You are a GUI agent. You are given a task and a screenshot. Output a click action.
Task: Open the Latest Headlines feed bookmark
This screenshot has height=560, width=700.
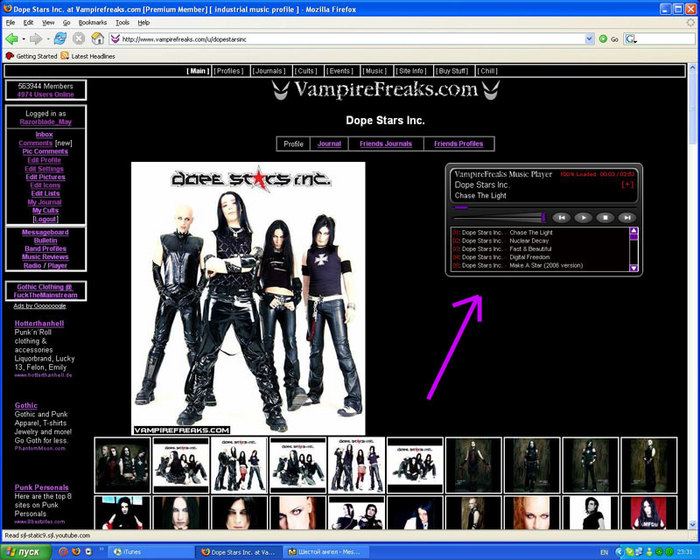tap(88, 56)
